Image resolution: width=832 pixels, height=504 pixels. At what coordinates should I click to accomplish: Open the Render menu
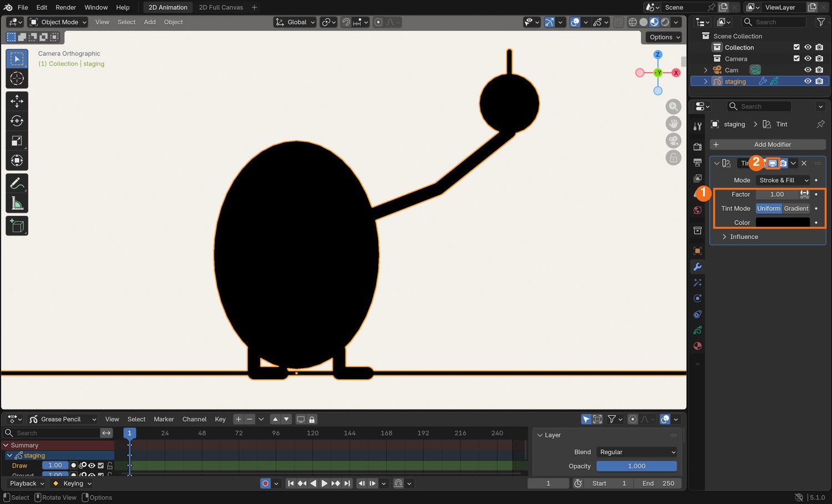tap(65, 7)
